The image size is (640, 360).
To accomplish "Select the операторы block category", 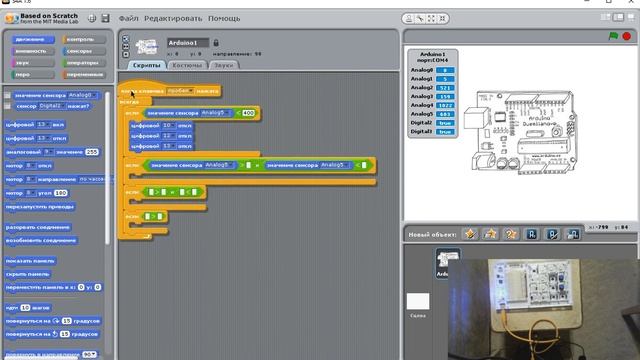I will (x=84, y=63).
